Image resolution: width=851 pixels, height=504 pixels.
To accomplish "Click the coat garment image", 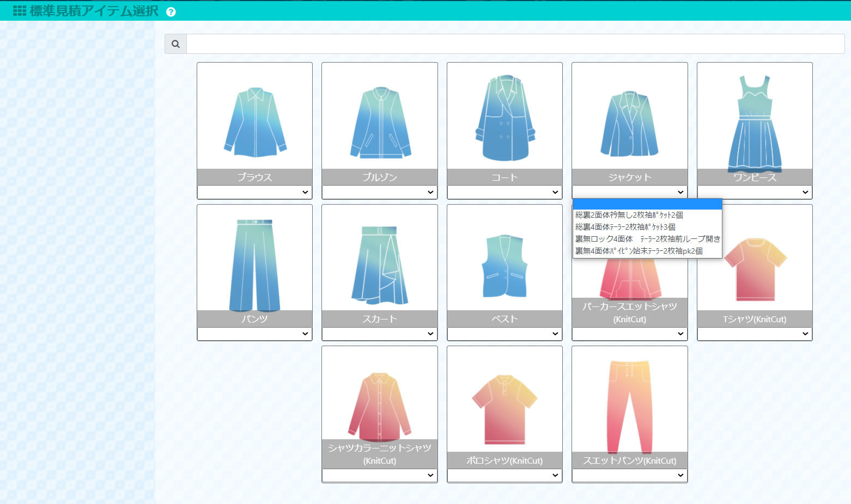I will point(504,118).
